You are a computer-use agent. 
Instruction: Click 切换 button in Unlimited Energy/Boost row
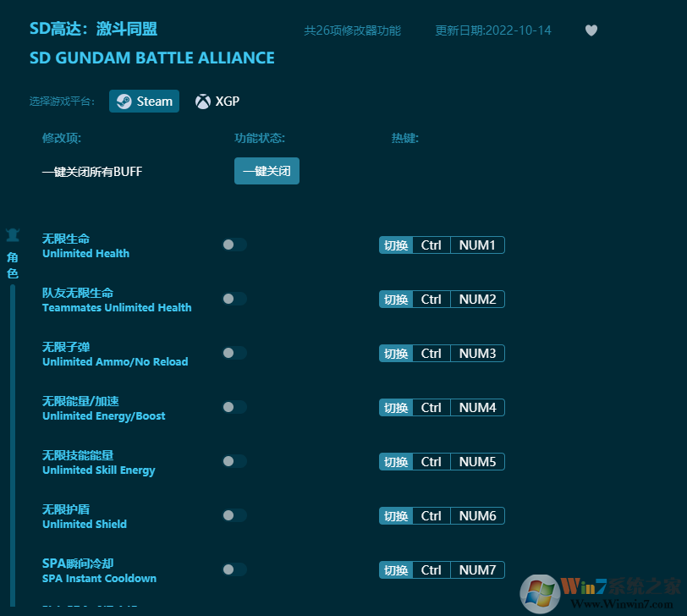tap(396, 408)
